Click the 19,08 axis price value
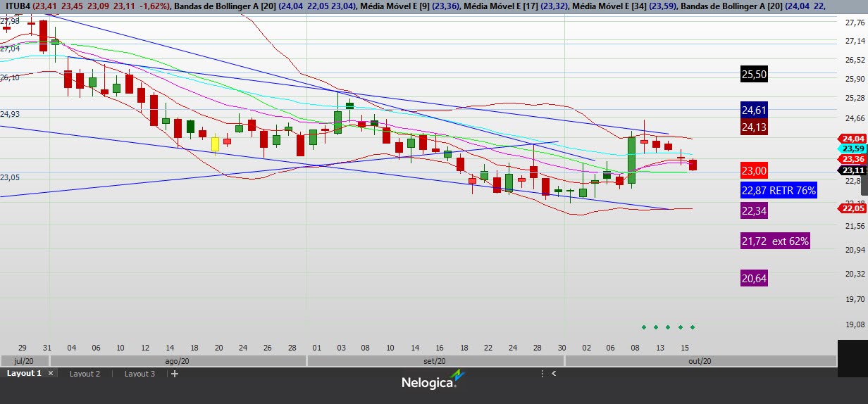868x404 pixels. coord(855,325)
